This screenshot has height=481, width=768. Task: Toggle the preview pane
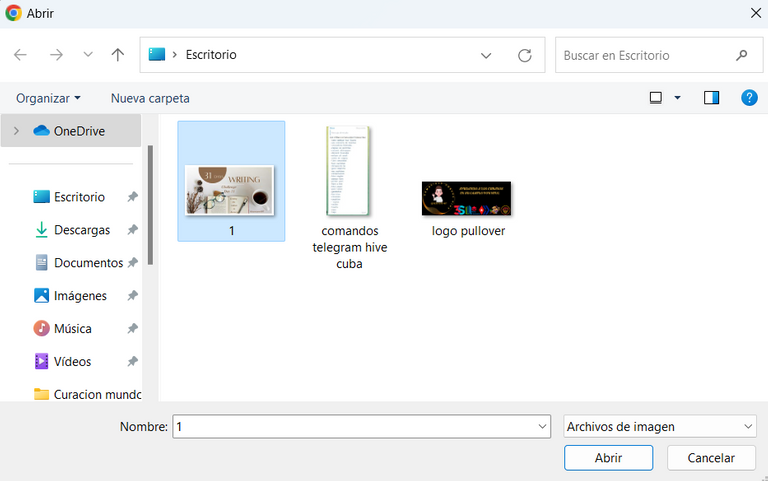coord(711,98)
